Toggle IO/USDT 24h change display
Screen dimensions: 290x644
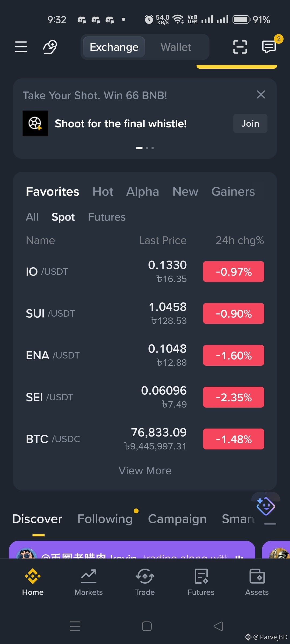pyautogui.click(x=234, y=272)
